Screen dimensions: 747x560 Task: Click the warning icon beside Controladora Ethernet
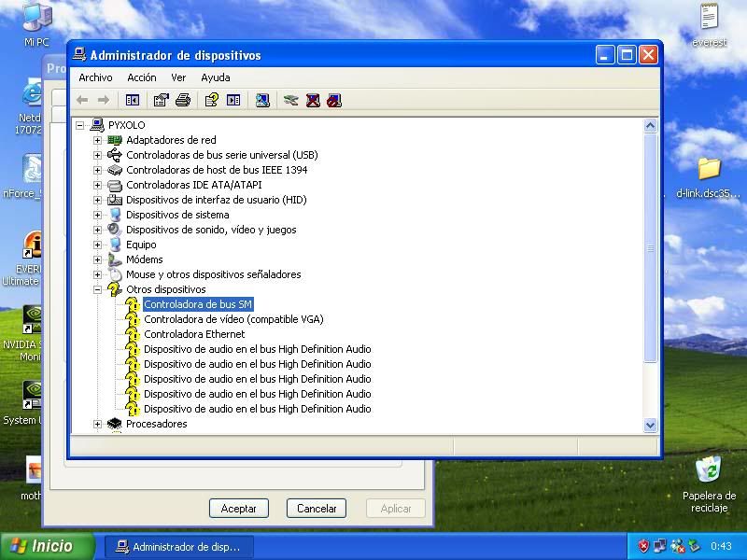tap(133, 334)
